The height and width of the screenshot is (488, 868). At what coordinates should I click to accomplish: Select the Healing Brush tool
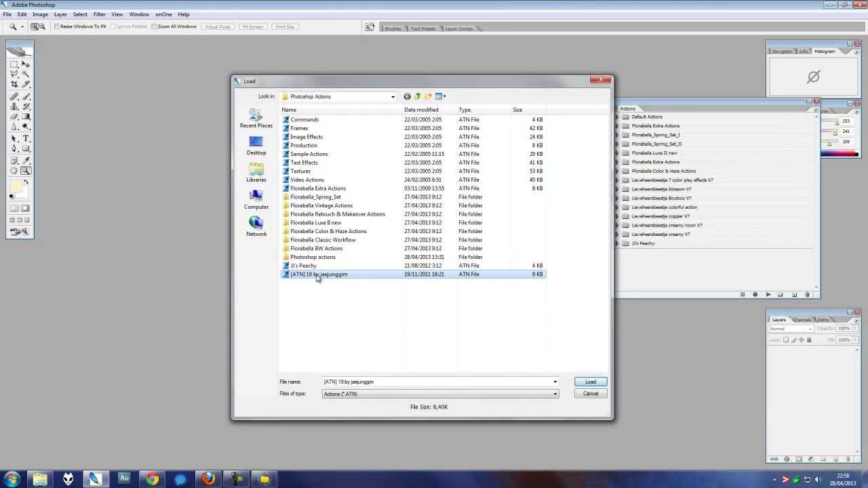(14, 96)
